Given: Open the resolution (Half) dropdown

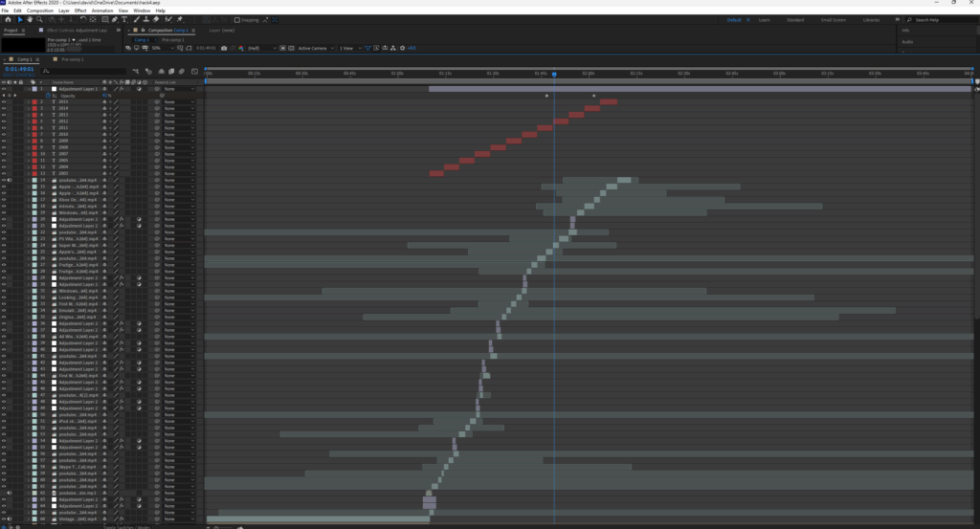Looking at the screenshot, I should coord(262,48).
